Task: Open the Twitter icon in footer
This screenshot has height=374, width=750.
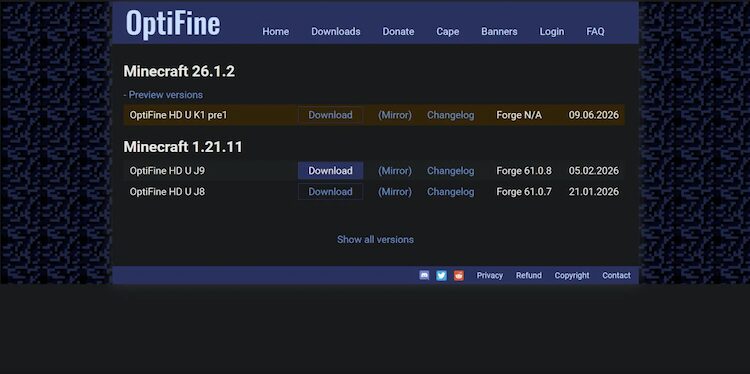Action: point(441,275)
